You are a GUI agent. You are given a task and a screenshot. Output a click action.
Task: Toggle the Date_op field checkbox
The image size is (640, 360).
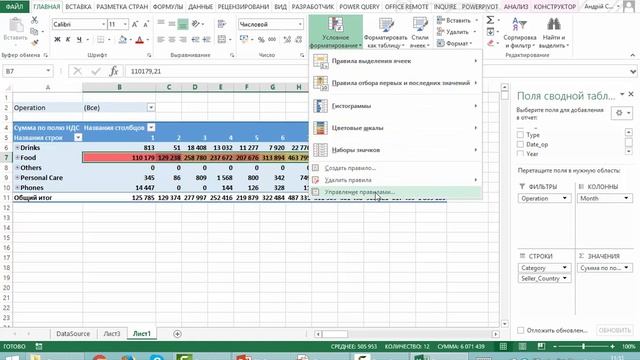pyautogui.click(x=520, y=144)
